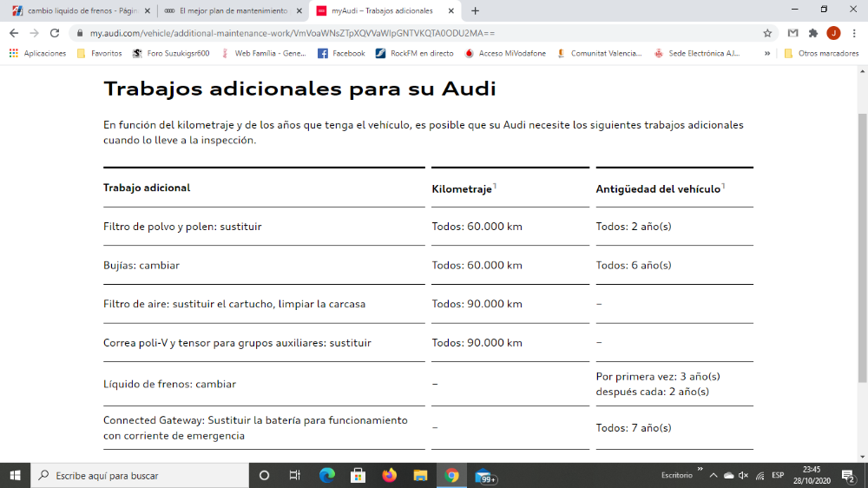Launch Microsoft Edge from the taskbar

click(326, 475)
